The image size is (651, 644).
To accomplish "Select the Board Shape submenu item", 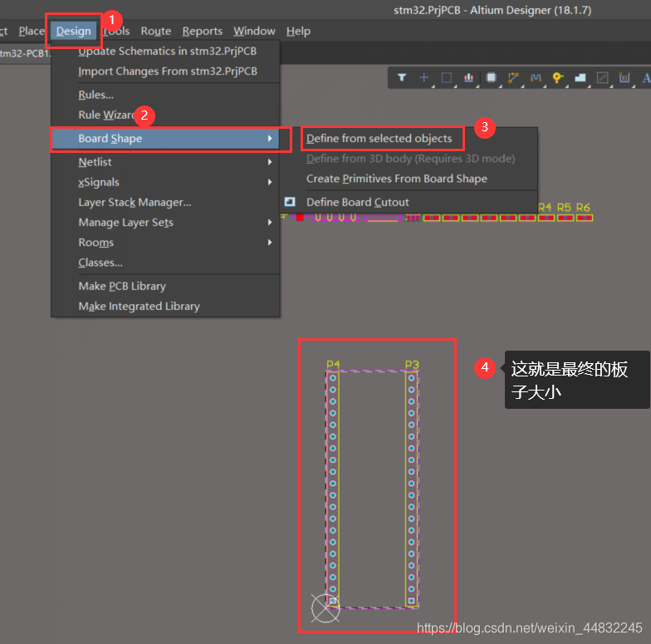I will 166,138.
